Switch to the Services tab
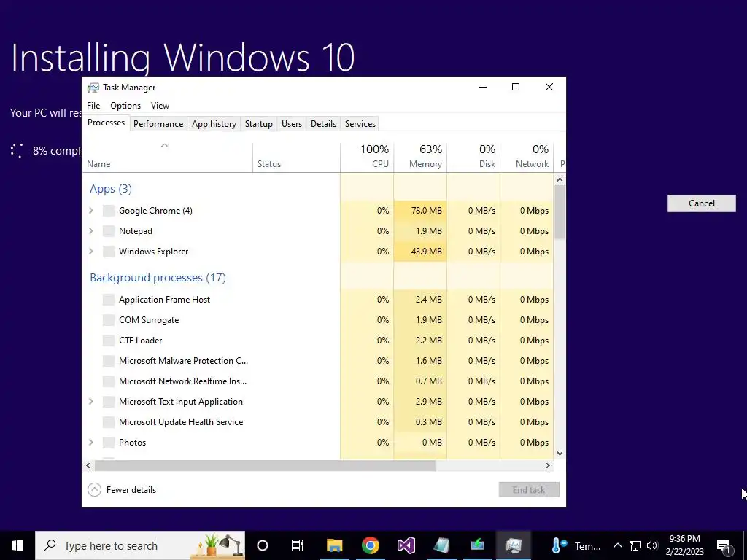Image resolution: width=747 pixels, height=560 pixels. point(360,124)
